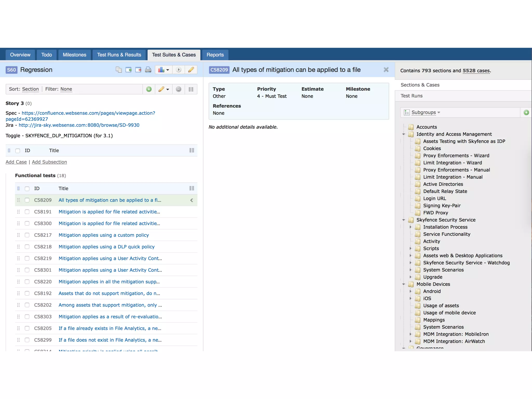
Task: Click green add icon in Sort/Filter toolbar
Action: click(x=149, y=89)
